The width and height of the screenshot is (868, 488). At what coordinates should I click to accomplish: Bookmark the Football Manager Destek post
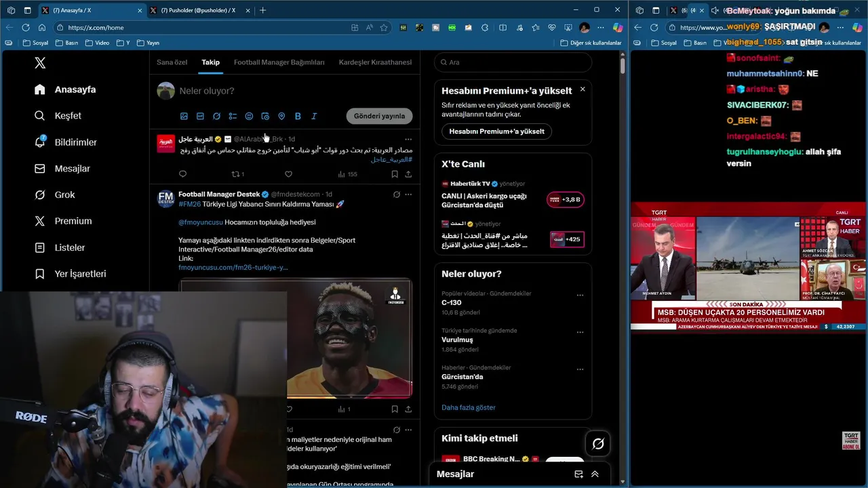coord(395,409)
